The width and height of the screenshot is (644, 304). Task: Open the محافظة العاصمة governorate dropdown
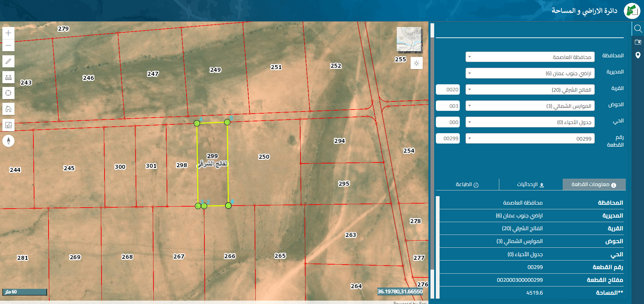(x=530, y=57)
